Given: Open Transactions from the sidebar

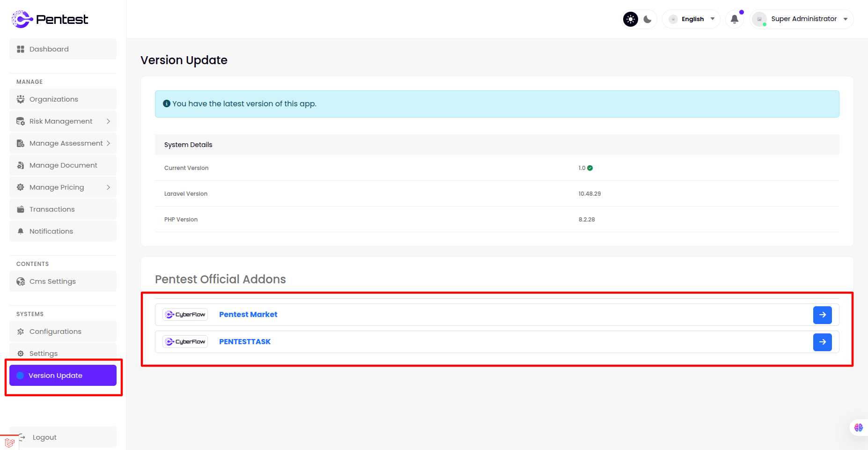Looking at the screenshot, I should pyautogui.click(x=63, y=209).
